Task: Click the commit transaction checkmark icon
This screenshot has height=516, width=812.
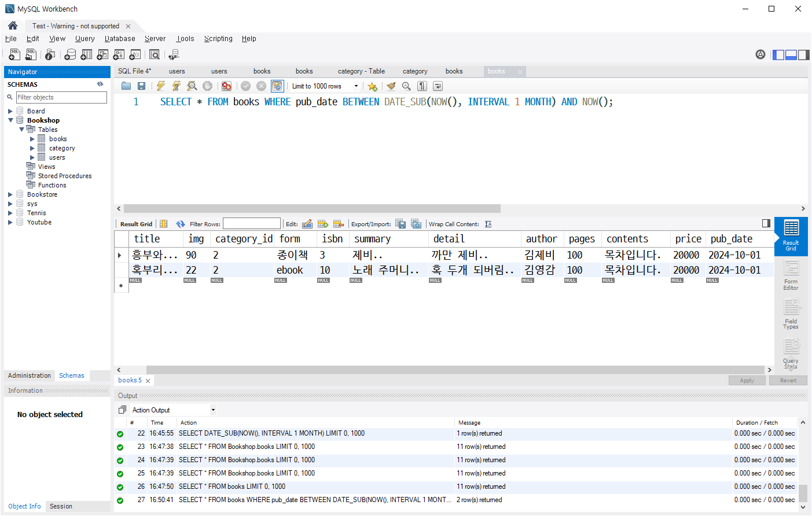Action: tap(246, 86)
